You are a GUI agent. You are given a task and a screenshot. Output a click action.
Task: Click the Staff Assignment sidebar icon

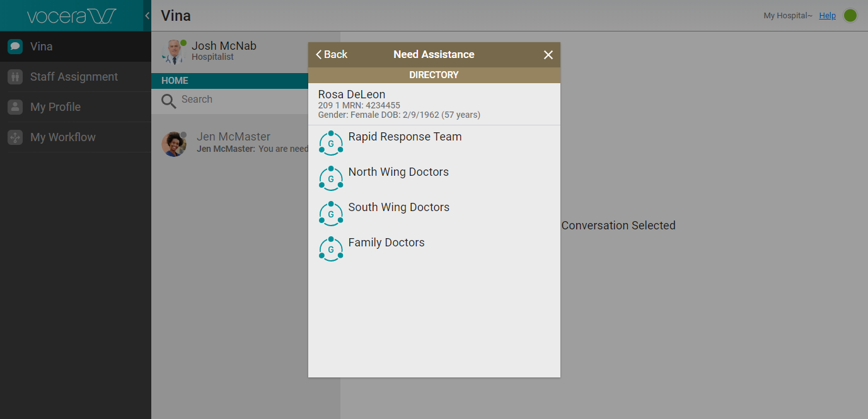(15, 77)
